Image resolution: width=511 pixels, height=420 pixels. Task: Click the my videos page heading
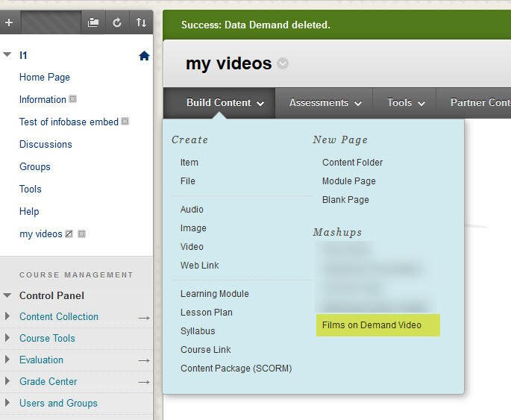click(x=228, y=63)
